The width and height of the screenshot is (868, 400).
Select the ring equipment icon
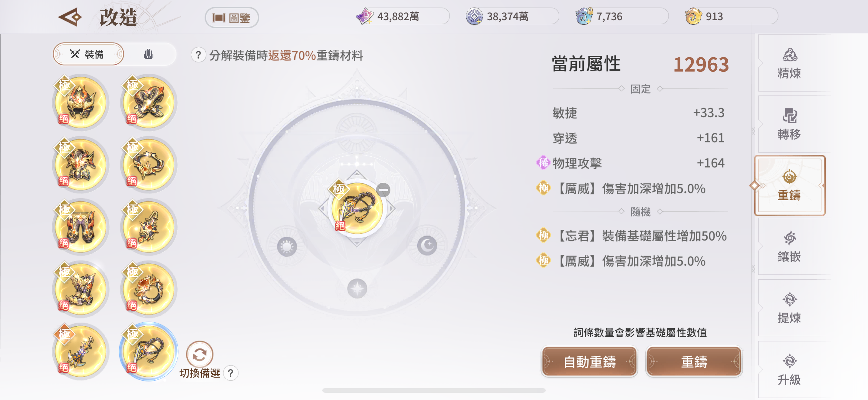point(149,289)
